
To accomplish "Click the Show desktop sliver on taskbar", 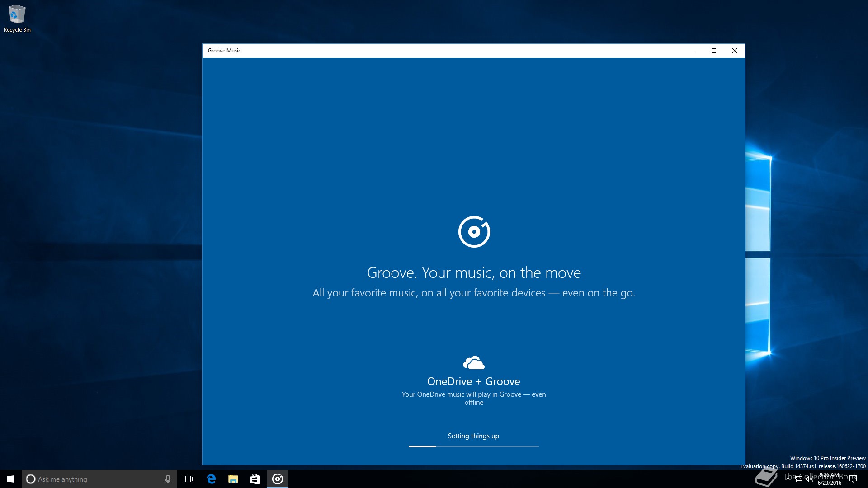I will 866,479.
